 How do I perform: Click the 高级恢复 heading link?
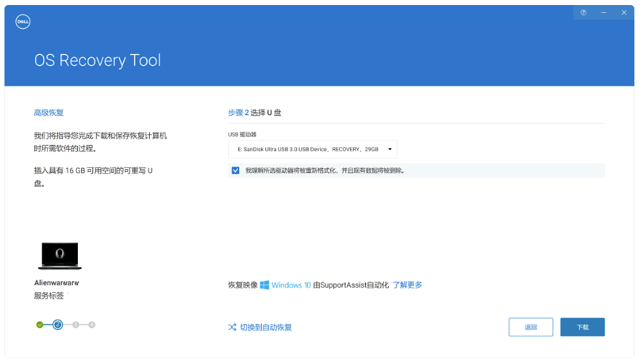[x=49, y=113]
